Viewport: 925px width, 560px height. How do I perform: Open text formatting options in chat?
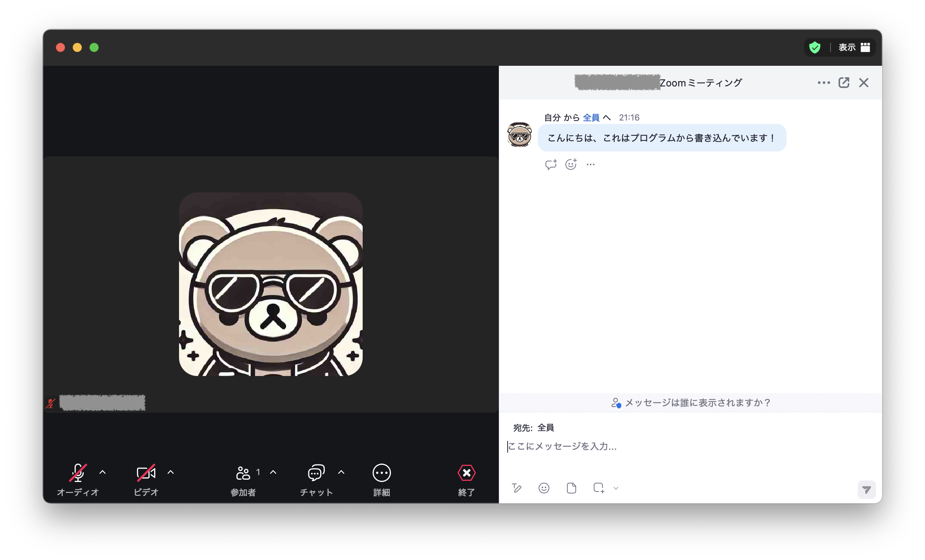pos(517,488)
